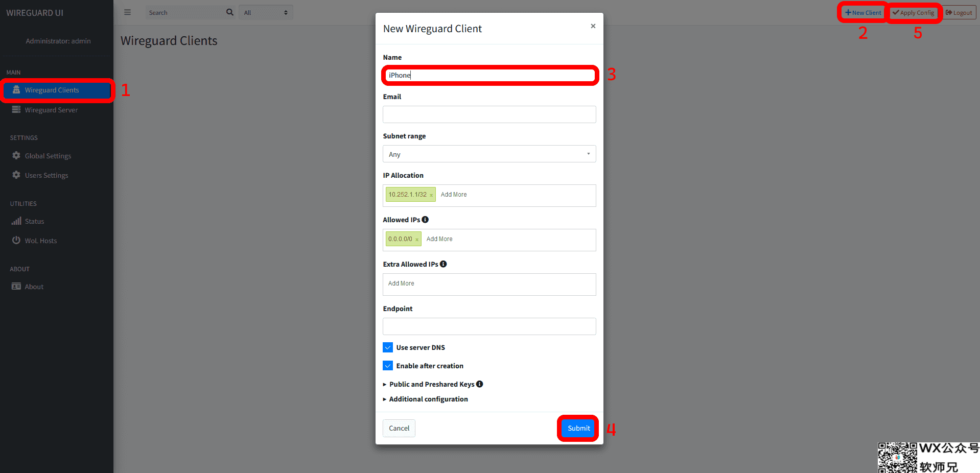
Task: Remove the 10.252.1.1/32 IP tag
Action: click(431, 195)
